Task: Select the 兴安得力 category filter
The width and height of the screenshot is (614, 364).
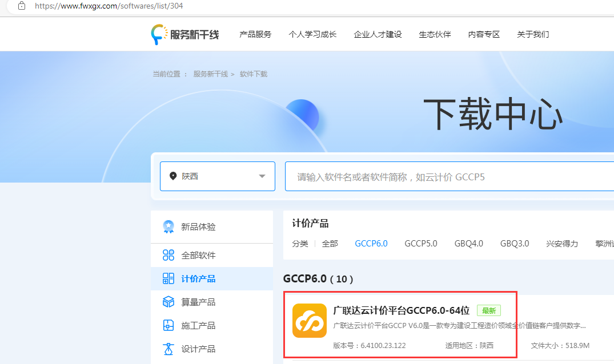Action: point(562,244)
